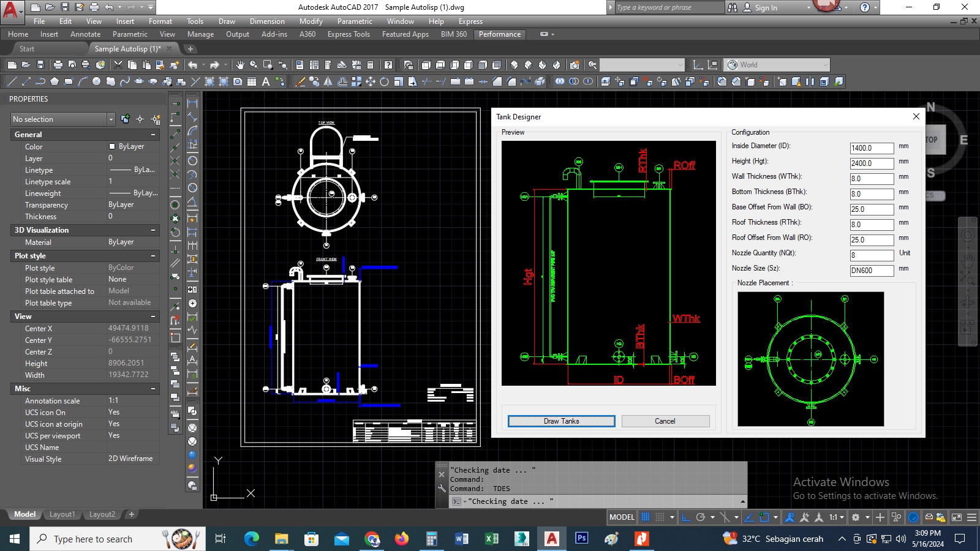Collapse the General properties section
This screenshot has width=980, height=551.
pos(153,135)
